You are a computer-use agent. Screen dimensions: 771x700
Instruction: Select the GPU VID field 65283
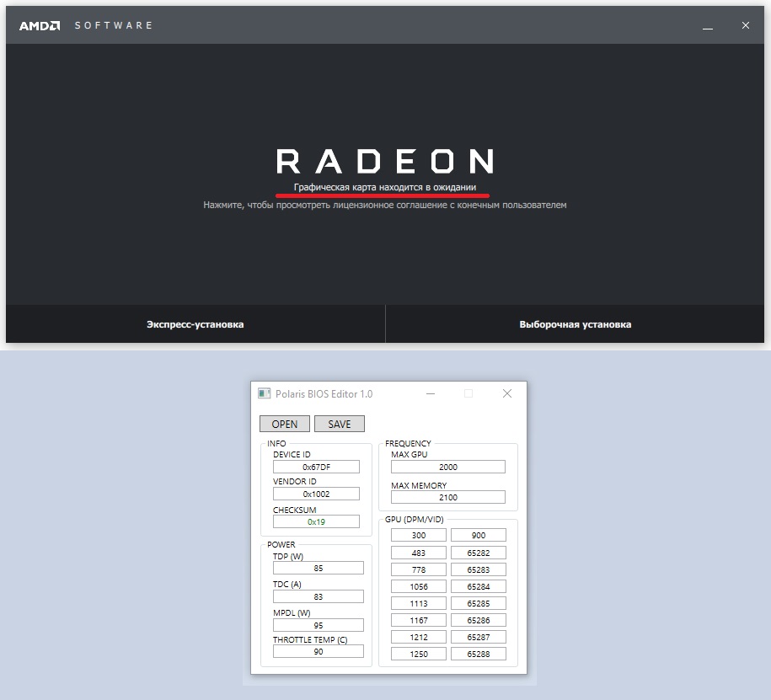tap(479, 569)
